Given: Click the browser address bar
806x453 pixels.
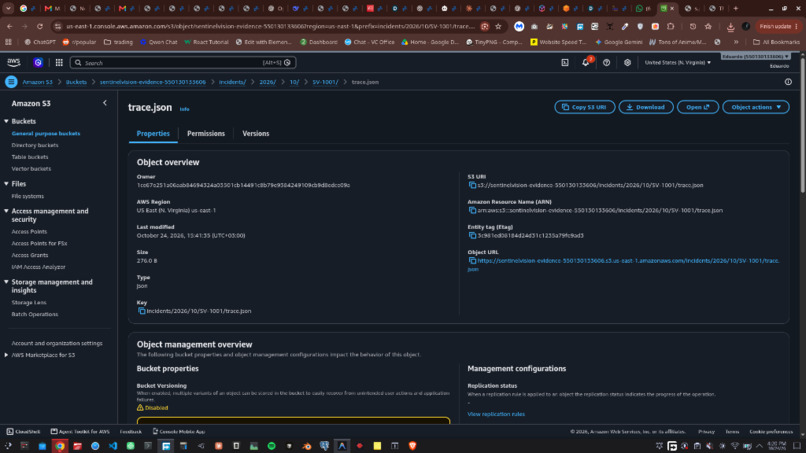Looking at the screenshot, I should click(x=270, y=26).
